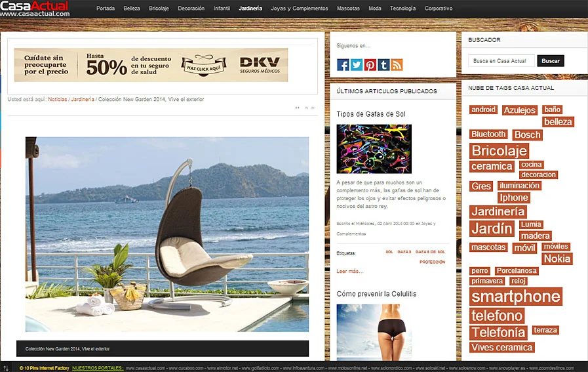Select the baño tag
This screenshot has height=372, width=588.
553,109
